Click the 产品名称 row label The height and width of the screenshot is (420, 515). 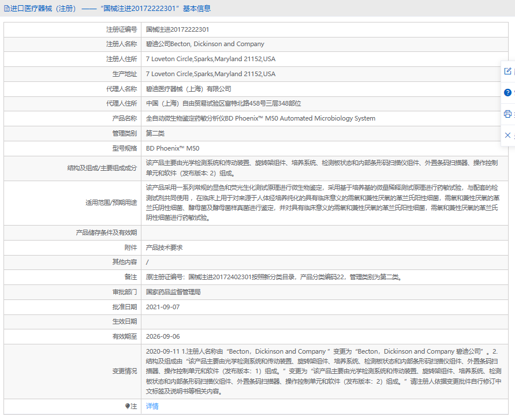[x=125, y=118]
